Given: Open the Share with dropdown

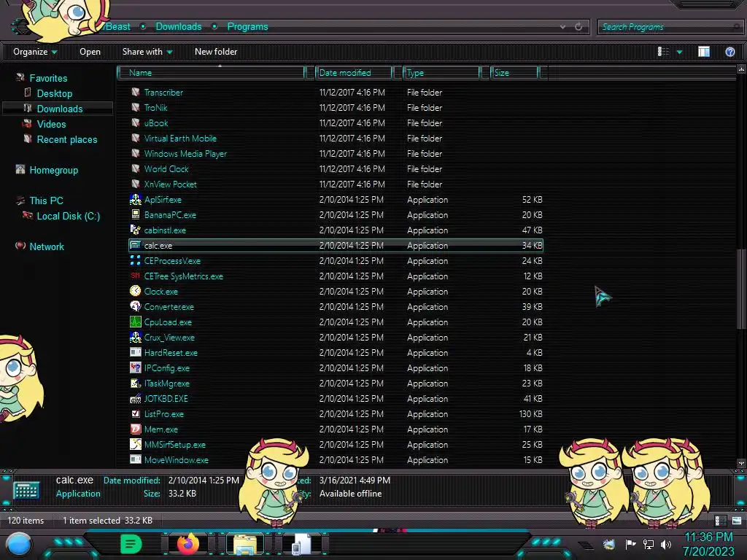Looking at the screenshot, I should [147, 52].
